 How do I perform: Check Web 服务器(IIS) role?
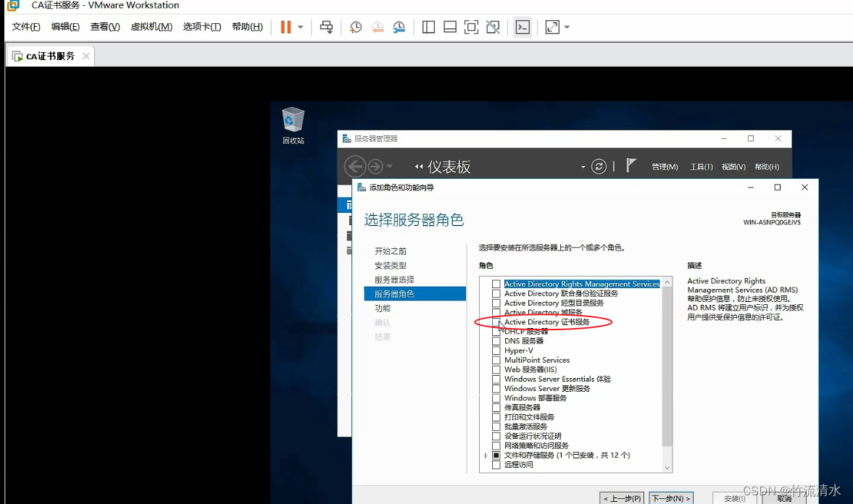pyautogui.click(x=496, y=370)
